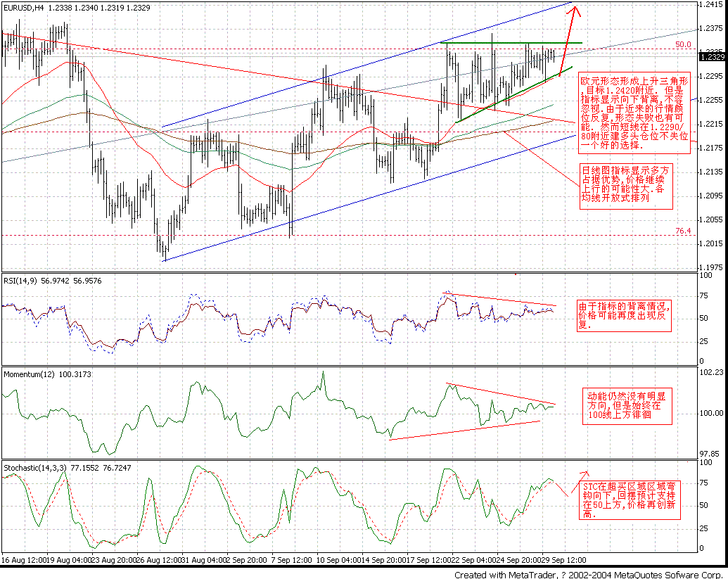Select the 24 Sep 20:00 time label
The width and height of the screenshot is (728, 579).
tap(521, 560)
